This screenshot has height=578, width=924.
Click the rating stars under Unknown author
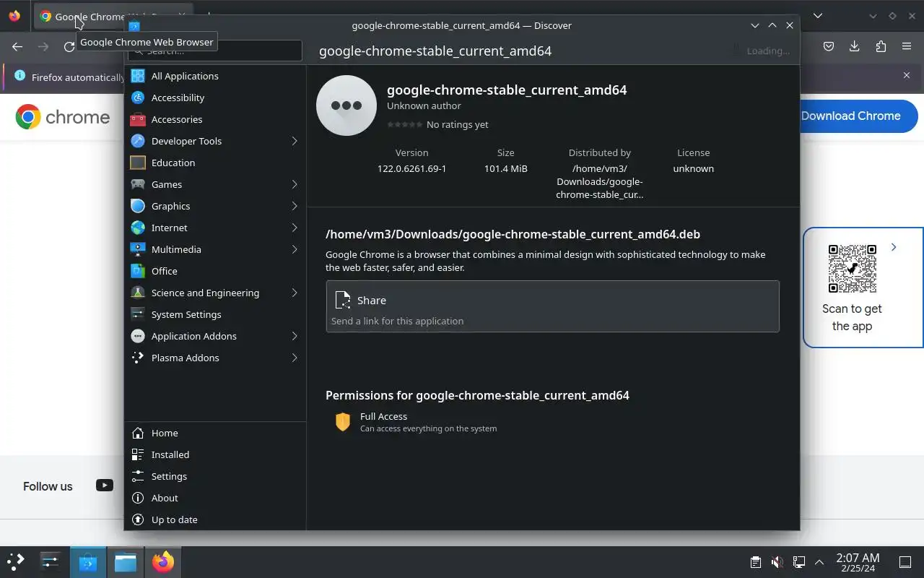(405, 124)
